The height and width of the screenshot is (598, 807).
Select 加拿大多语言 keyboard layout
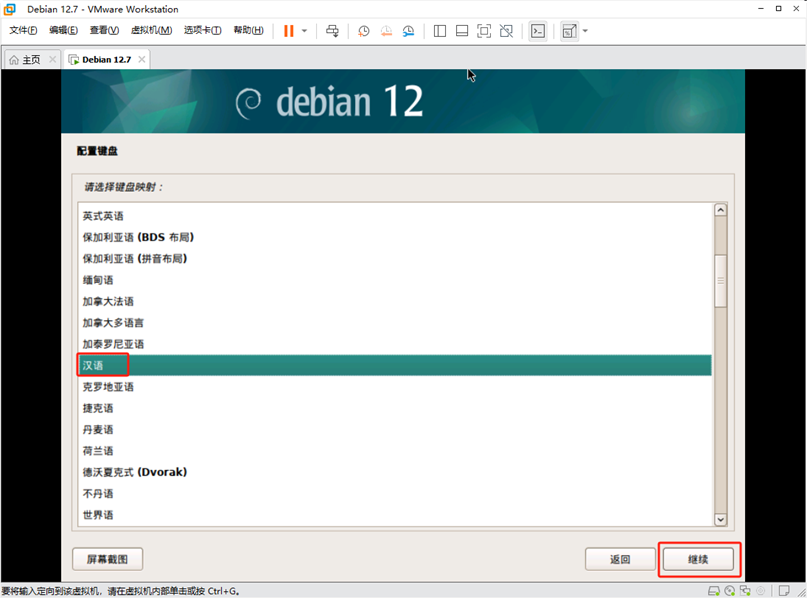[395, 323]
